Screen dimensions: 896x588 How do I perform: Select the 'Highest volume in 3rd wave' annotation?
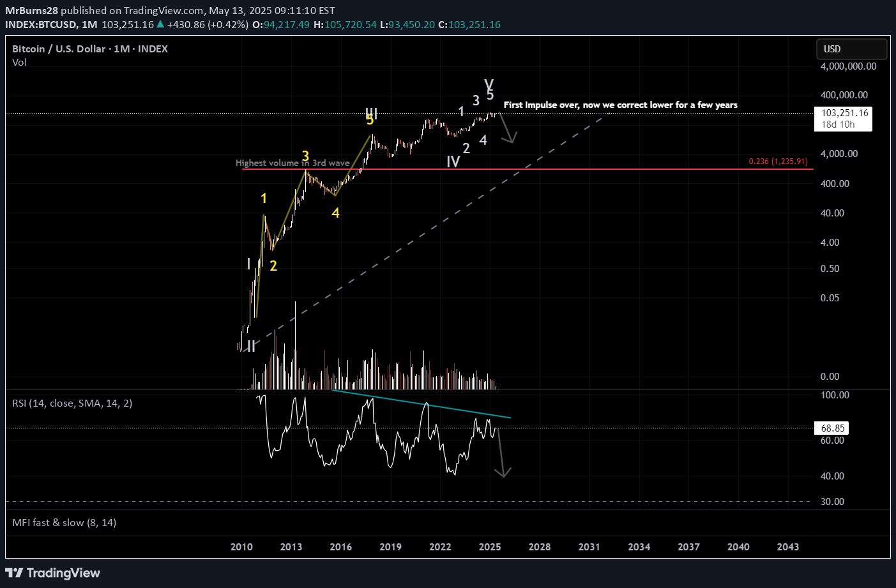point(292,163)
